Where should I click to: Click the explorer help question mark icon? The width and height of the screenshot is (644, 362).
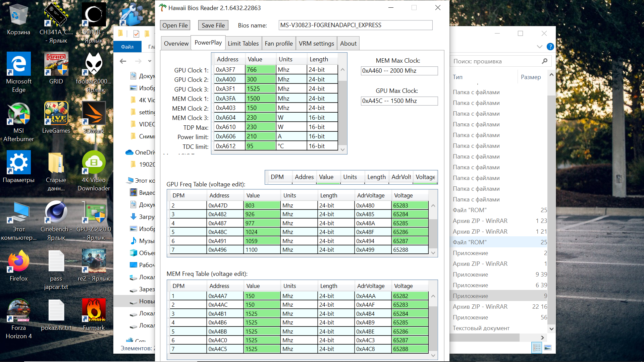point(550,47)
